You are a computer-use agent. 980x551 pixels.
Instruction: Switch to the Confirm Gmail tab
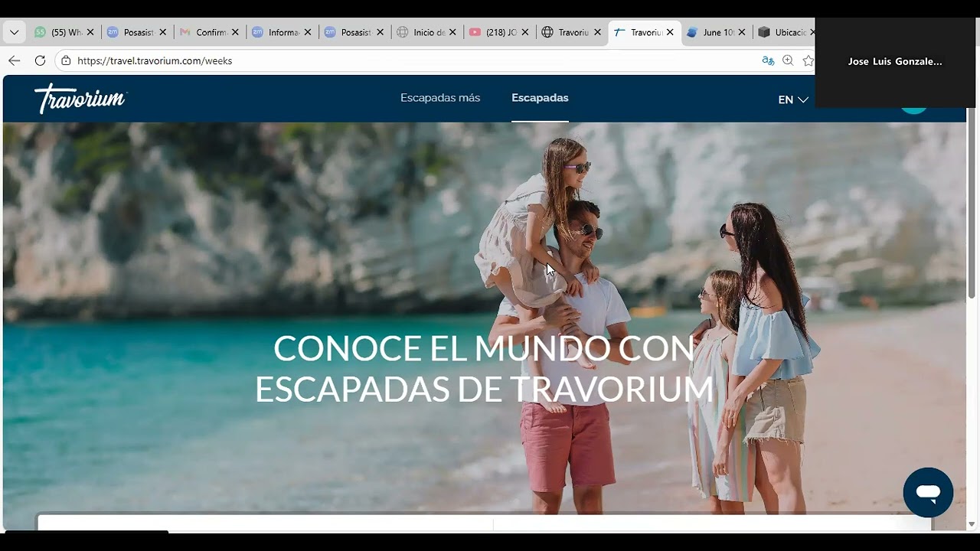[x=209, y=32]
